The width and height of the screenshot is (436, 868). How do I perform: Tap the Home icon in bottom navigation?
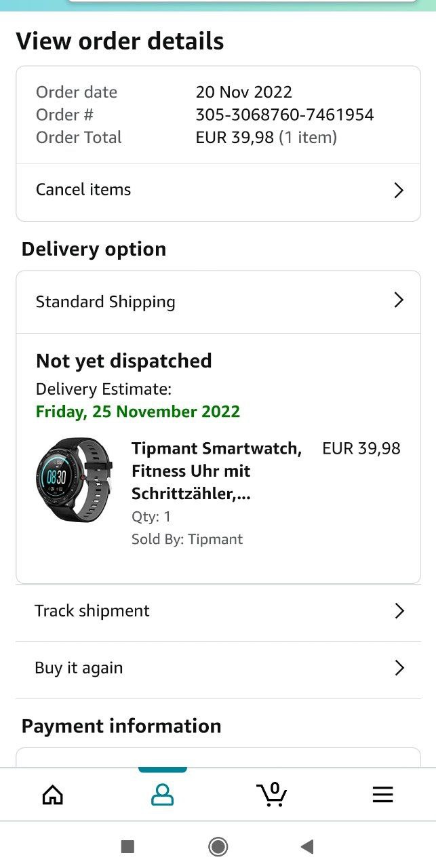tap(53, 795)
